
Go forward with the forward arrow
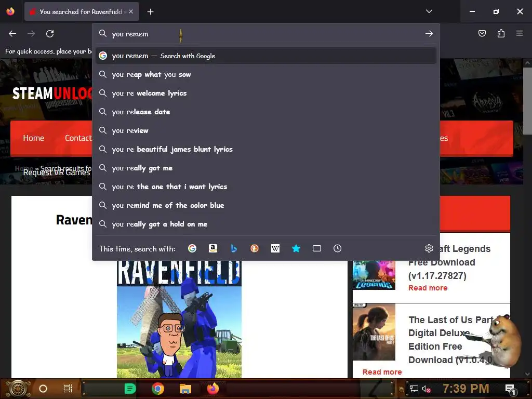click(31, 34)
